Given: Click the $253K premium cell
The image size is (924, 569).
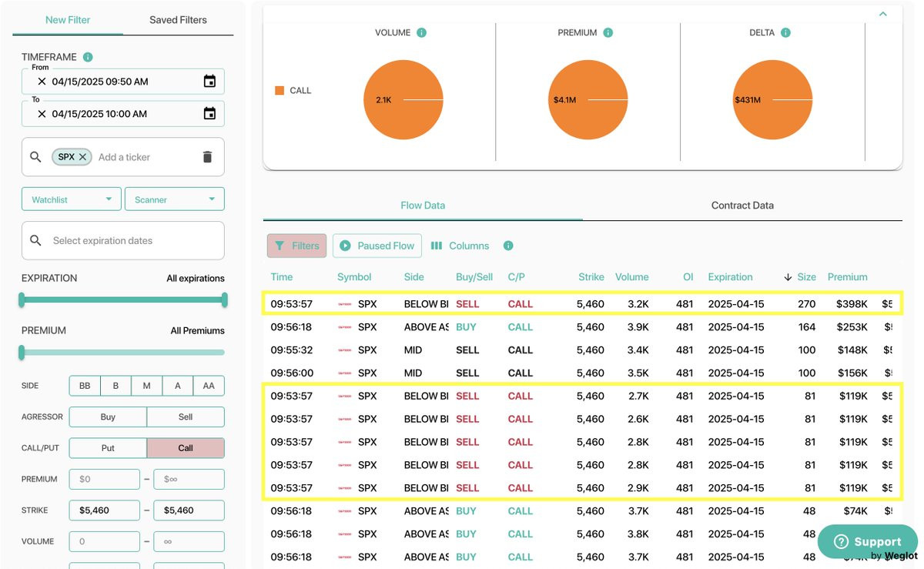Looking at the screenshot, I should (852, 327).
